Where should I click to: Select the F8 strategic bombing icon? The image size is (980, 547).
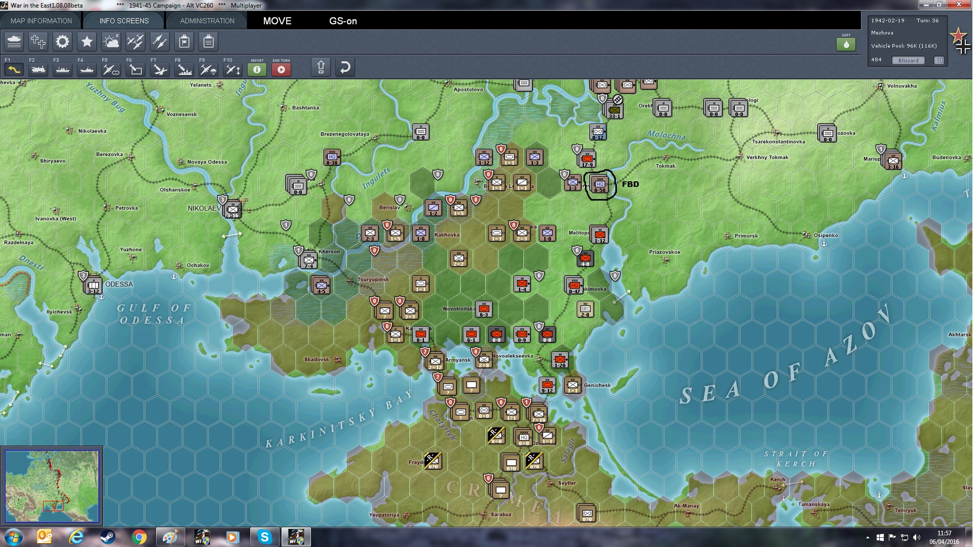(x=183, y=69)
